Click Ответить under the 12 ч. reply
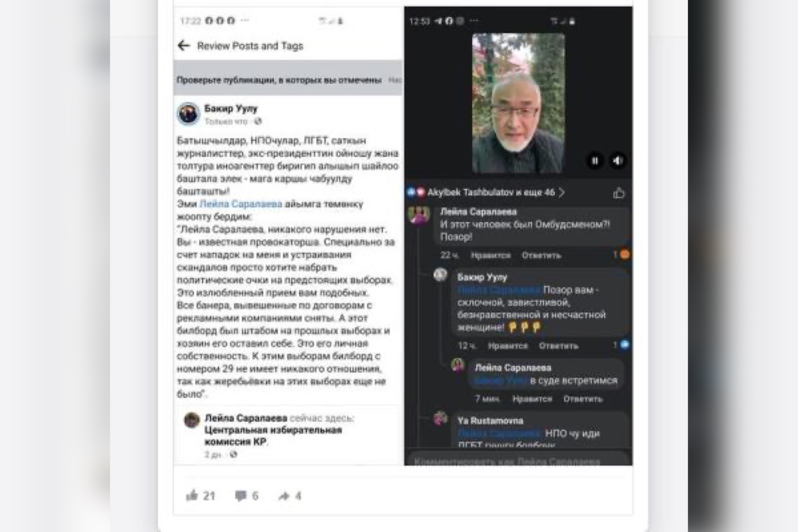The width and height of the screenshot is (798, 532). click(558, 346)
